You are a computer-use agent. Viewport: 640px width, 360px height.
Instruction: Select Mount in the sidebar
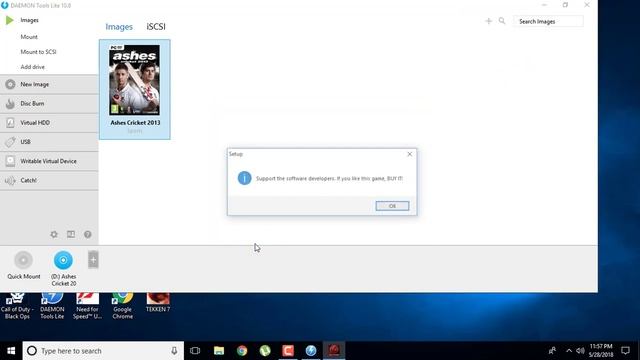click(29, 37)
